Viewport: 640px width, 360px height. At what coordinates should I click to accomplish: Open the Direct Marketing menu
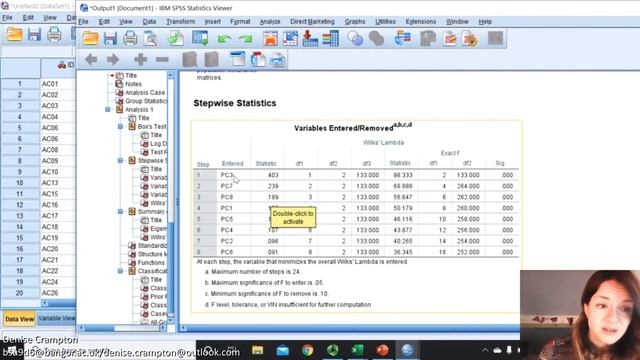tap(312, 22)
